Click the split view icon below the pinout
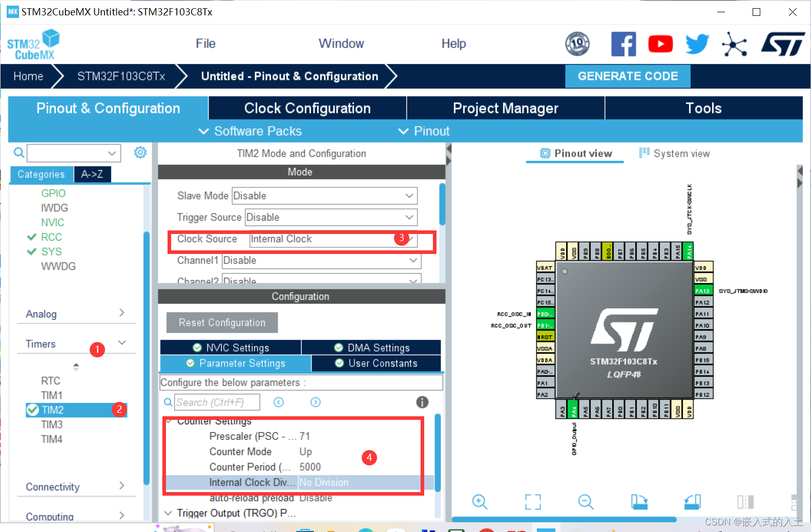 pos(745,502)
